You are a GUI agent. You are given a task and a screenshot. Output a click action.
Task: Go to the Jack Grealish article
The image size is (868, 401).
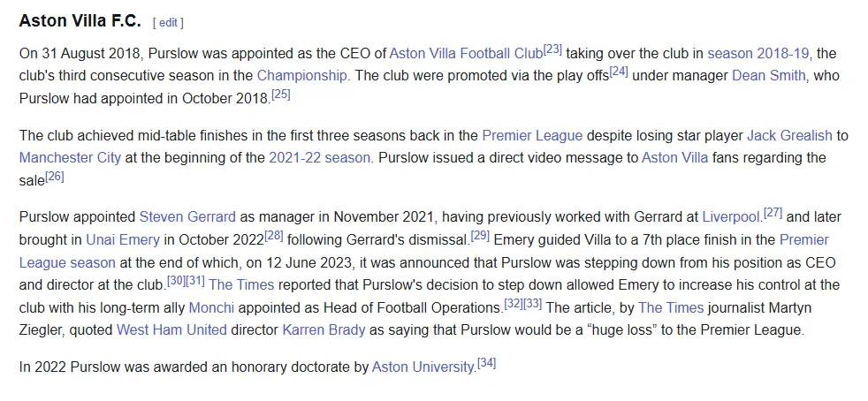coord(789,135)
